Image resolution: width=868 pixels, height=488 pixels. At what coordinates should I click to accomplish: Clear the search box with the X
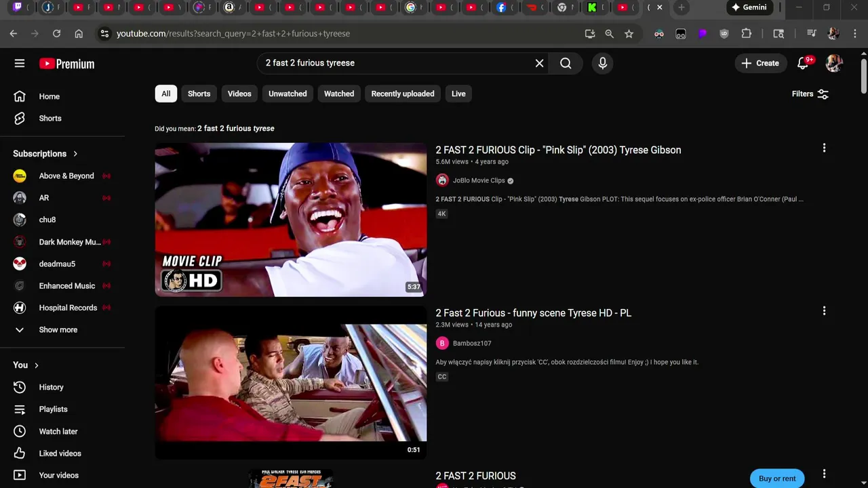tap(539, 63)
